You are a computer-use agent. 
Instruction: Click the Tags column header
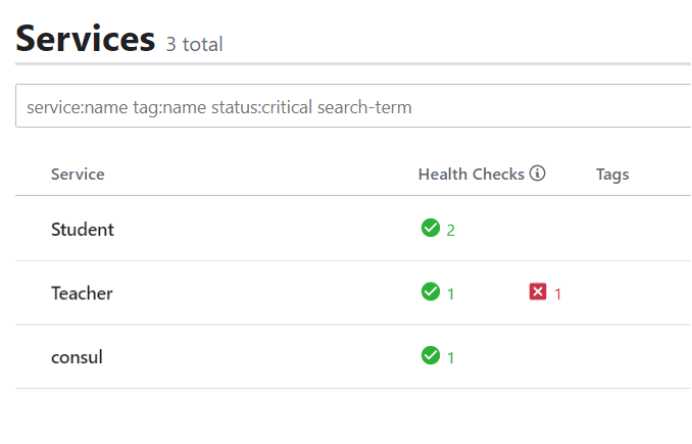(613, 174)
